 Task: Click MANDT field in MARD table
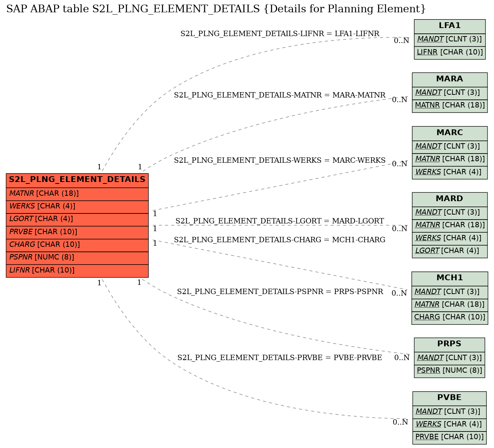click(450, 212)
